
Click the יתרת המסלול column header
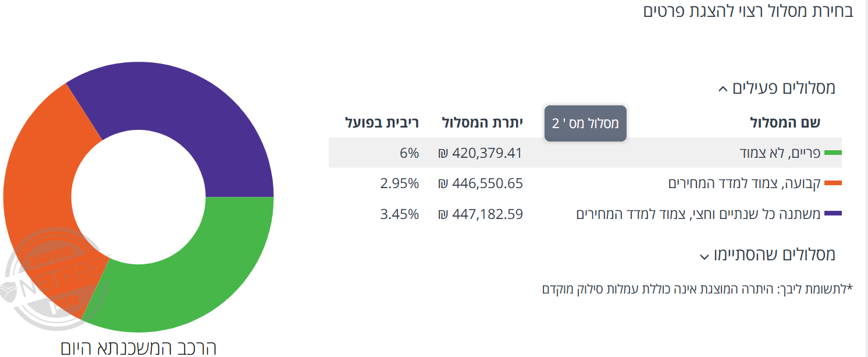482,123
